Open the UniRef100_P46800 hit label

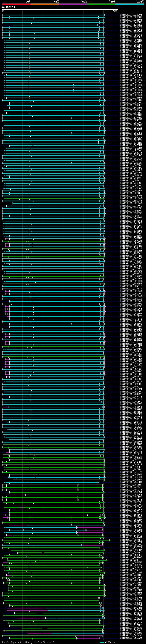point(131,477)
